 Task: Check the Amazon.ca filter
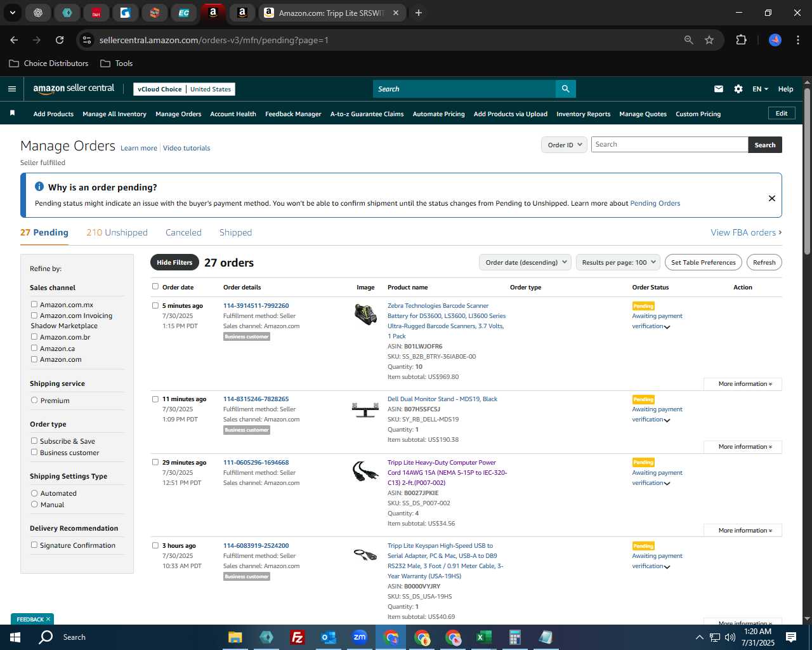pos(34,348)
